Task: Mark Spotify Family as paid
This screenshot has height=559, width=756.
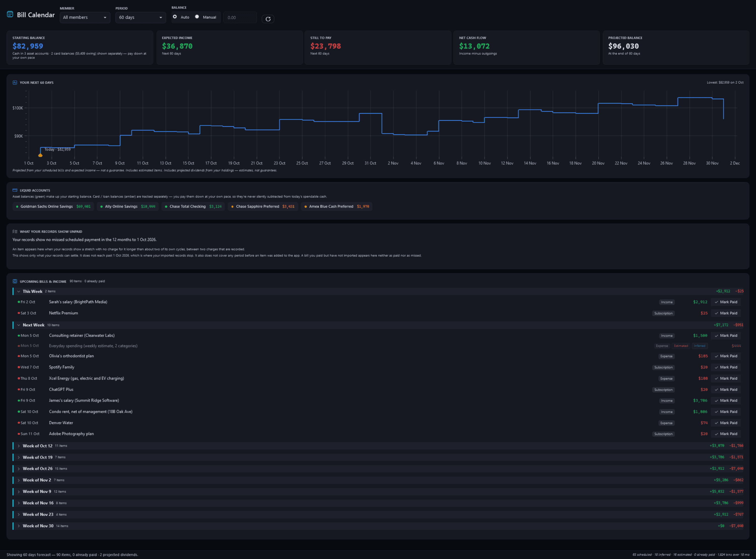Action: click(x=725, y=367)
